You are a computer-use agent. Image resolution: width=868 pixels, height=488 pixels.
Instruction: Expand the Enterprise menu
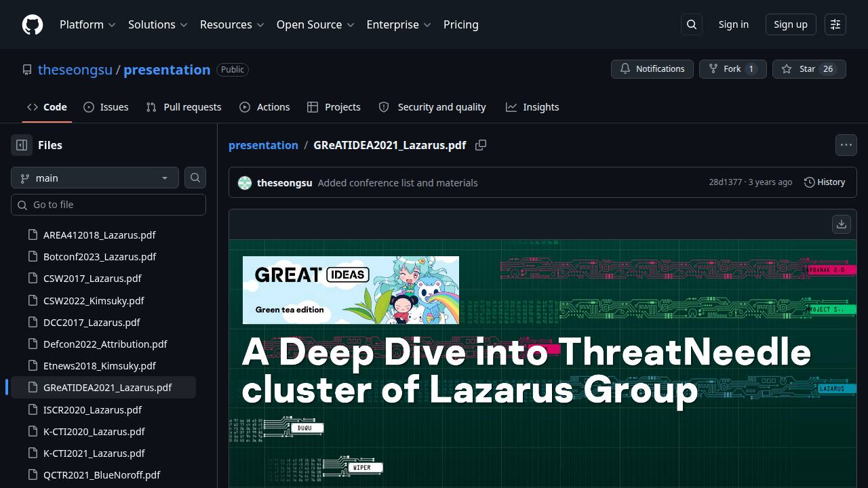tap(399, 24)
